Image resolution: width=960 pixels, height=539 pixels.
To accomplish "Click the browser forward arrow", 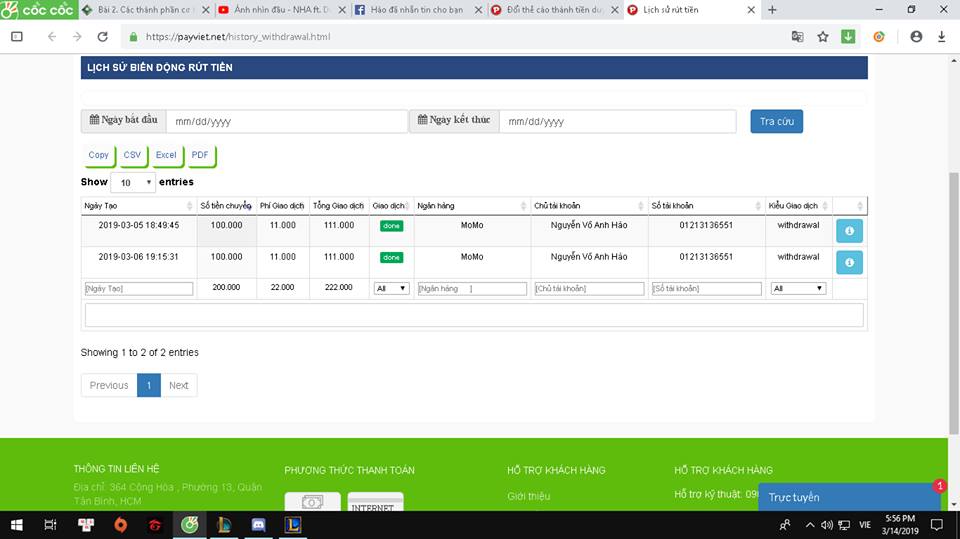I will [77, 37].
